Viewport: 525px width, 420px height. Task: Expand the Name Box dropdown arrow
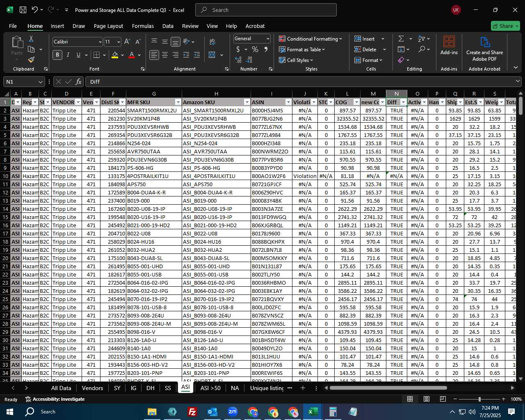(x=40, y=82)
